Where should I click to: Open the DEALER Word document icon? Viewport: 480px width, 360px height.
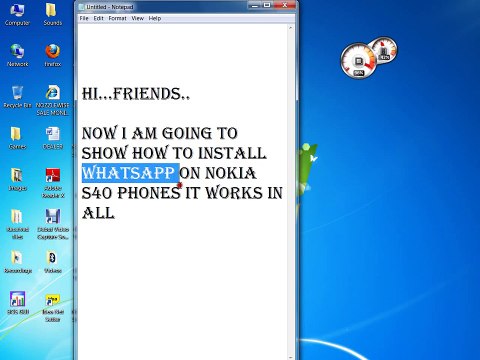coord(53,138)
